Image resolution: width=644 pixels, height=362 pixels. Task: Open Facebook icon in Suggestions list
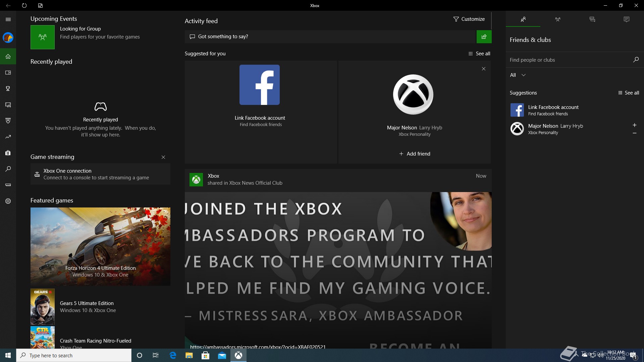point(517,110)
